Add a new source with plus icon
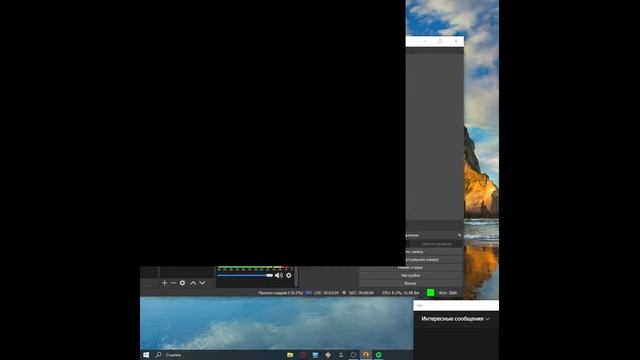 click(164, 283)
